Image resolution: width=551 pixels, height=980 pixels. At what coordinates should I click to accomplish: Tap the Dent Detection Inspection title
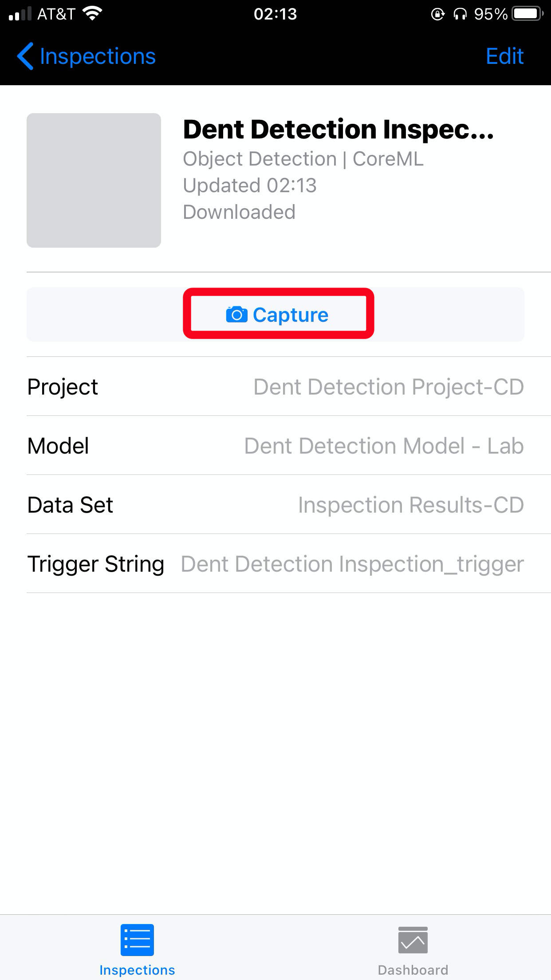338,129
